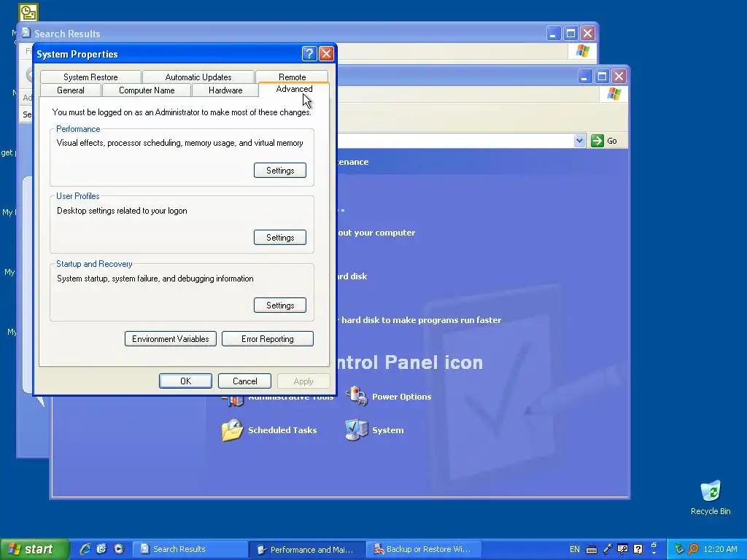Select the Advanced tab
This screenshot has width=747, height=560.
point(294,89)
